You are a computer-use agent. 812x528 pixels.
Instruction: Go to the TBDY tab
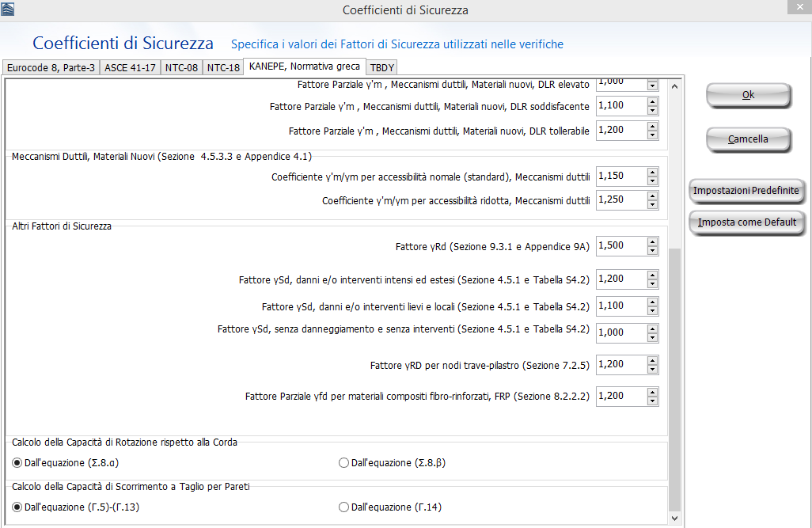pyautogui.click(x=382, y=68)
